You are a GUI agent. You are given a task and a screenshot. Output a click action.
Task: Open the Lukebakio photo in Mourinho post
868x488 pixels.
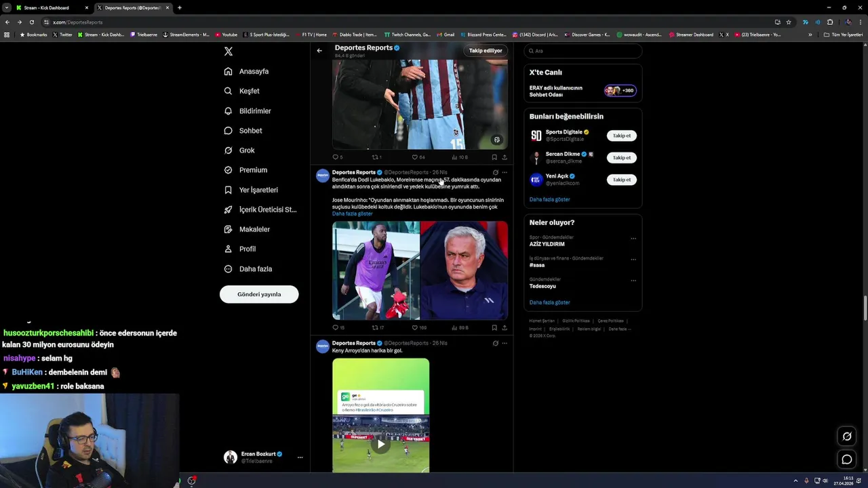pos(376,270)
